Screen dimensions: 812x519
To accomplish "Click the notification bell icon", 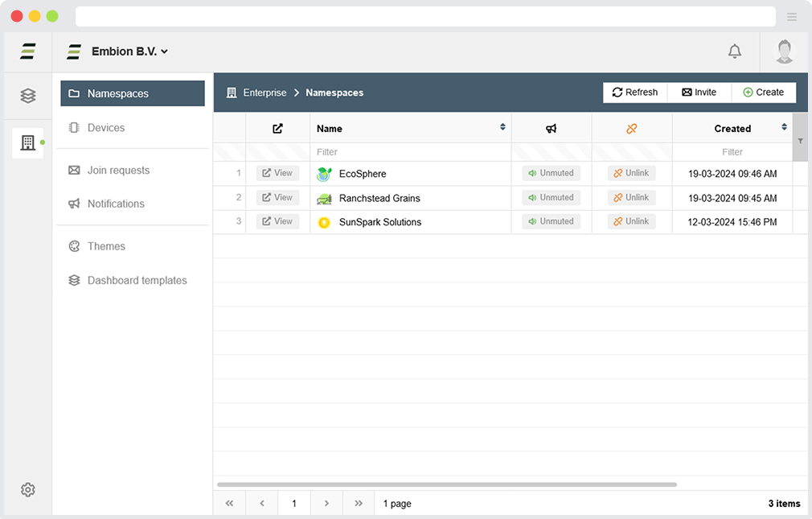I will coord(734,51).
